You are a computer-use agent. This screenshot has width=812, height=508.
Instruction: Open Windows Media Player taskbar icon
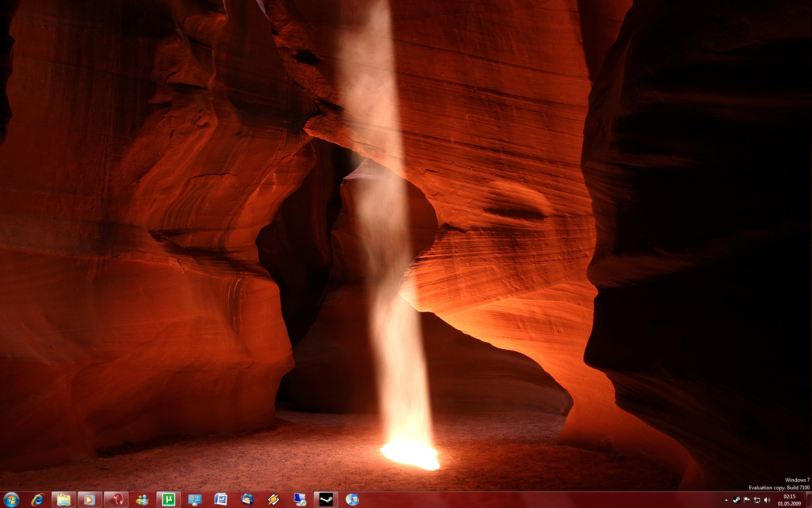(90, 500)
